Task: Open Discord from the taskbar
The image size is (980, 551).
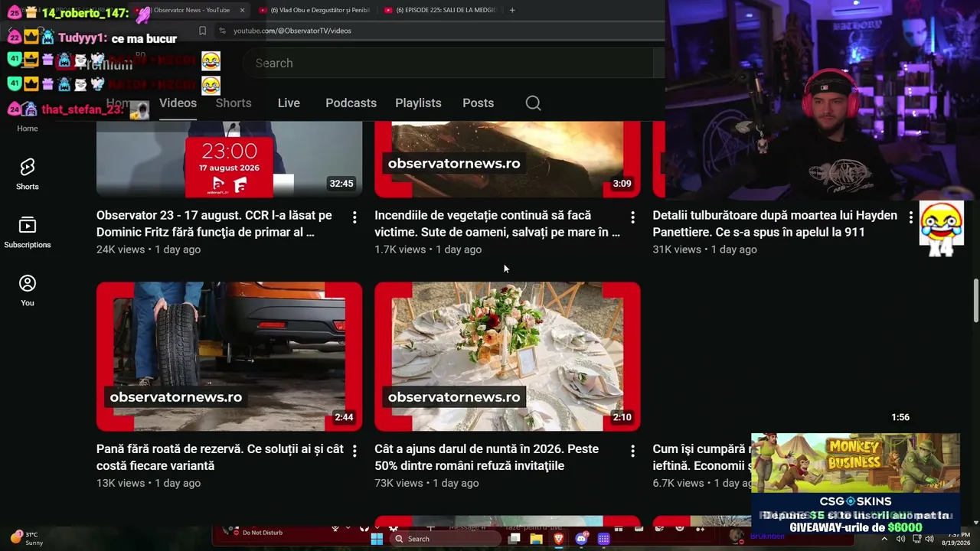Action: click(x=581, y=539)
